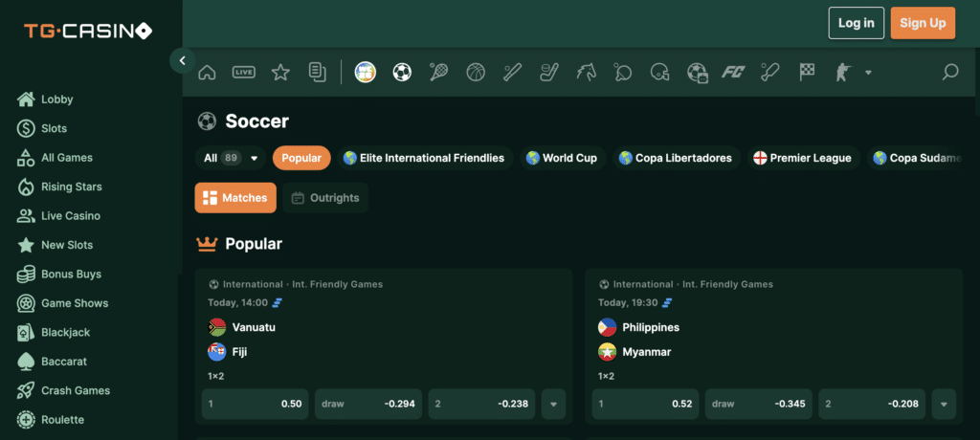Open Game Shows in sidebar
The width and height of the screenshot is (980, 440).
(x=62, y=303)
